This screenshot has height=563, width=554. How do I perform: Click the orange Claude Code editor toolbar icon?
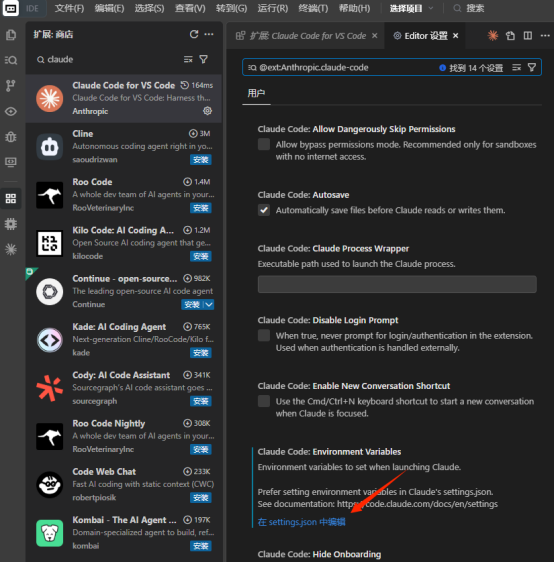[x=493, y=35]
